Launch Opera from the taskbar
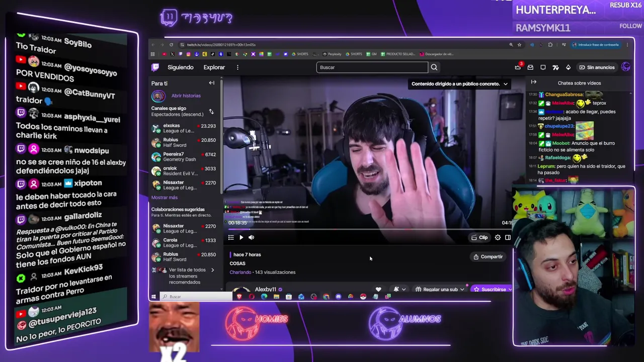644x362 pixels. tap(252, 297)
